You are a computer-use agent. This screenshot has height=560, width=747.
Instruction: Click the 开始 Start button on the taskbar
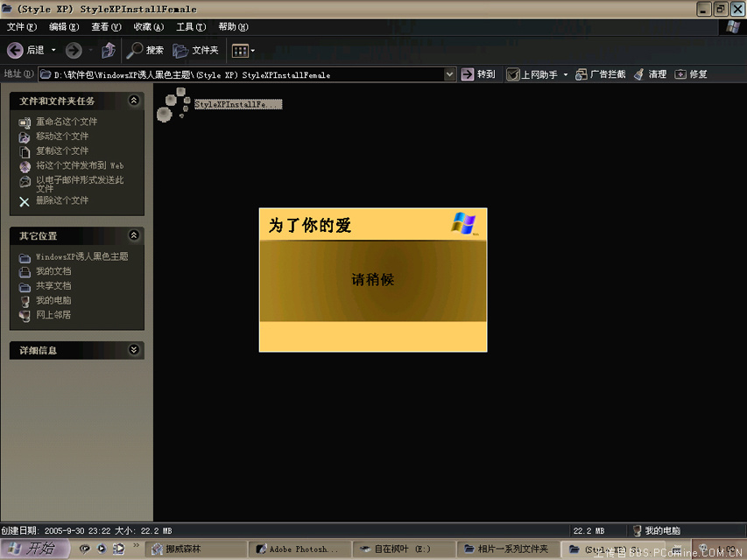33,549
